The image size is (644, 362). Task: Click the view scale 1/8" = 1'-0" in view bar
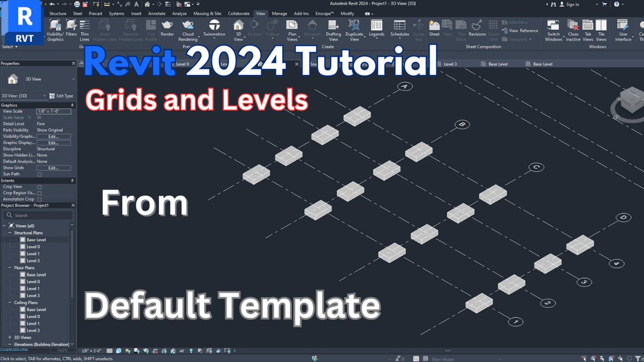(92, 351)
